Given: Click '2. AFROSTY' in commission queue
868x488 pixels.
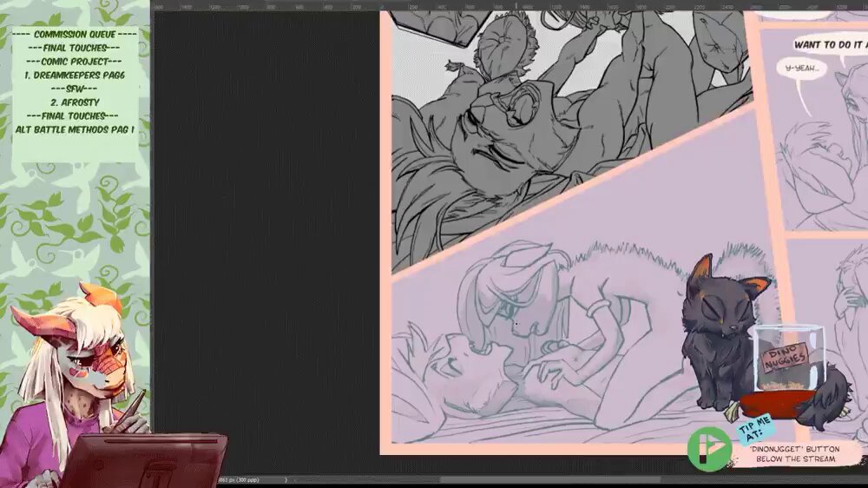Looking at the screenshot, I should tap(75, 102).
